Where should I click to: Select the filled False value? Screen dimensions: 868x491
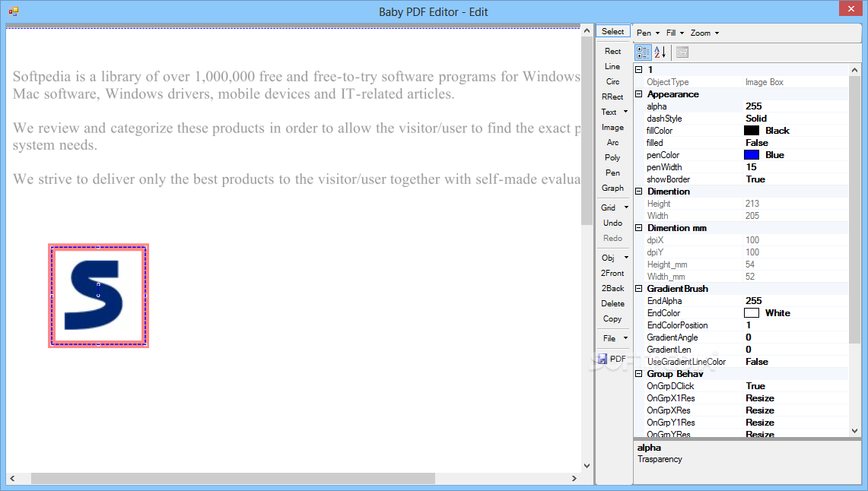point(757,143)
